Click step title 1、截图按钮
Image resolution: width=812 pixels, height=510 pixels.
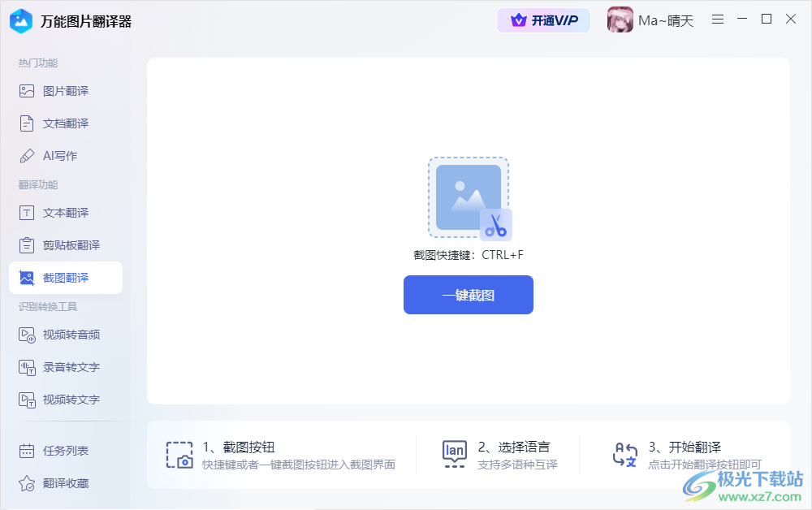click(x=239, y=447)
